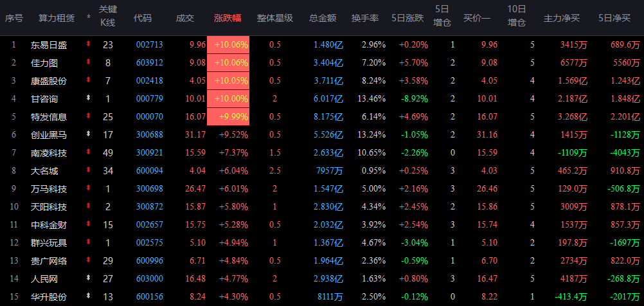Click the red marker icon for 大名城
This screenshot has width=644, height=306.
(88, 170)
